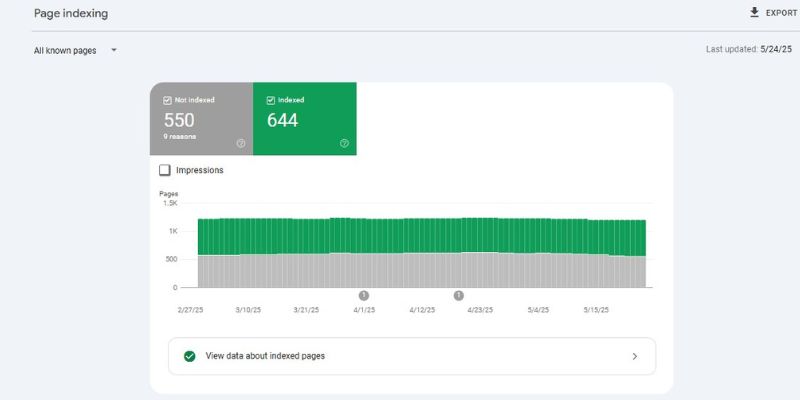
Task: Select the green Indexed 644 tile
Action: (x=304, y=120)
